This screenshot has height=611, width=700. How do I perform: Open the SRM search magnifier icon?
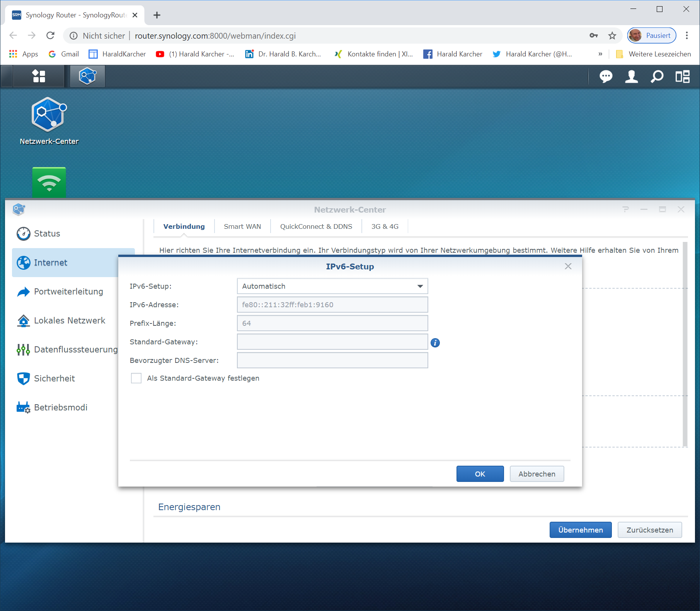(657, 77)
